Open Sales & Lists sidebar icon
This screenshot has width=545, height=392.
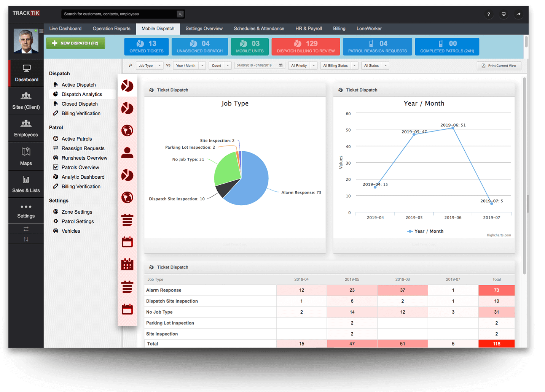click(x=26, y=184)
